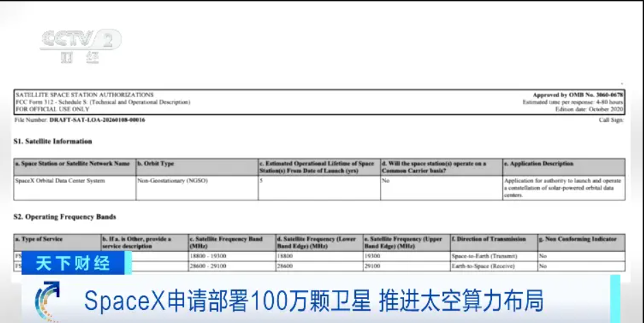Click the CCTV-2 channel logo watermark
This screenshot has height=323, width=644.
(x=80, y=44)
